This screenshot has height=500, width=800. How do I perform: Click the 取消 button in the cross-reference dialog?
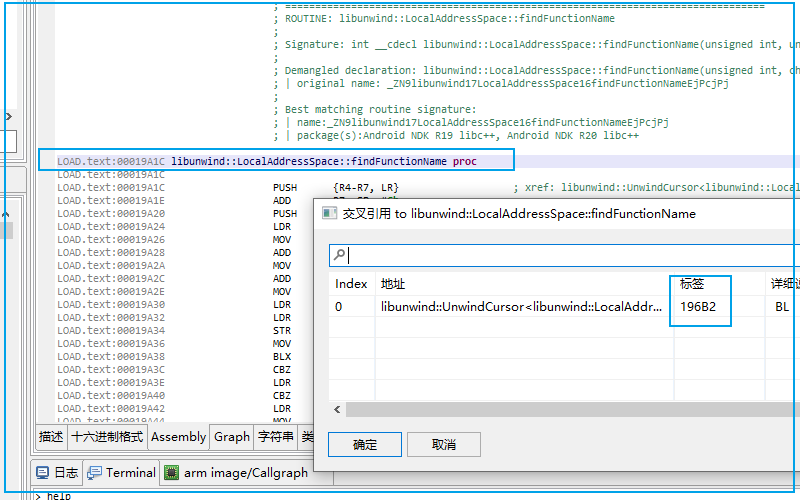click(x=443, y=444)
